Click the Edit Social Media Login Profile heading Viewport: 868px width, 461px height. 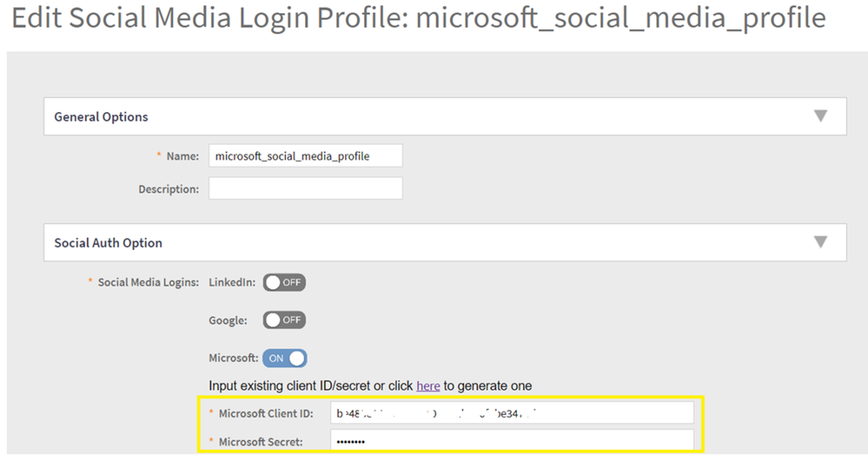point(418,18)
